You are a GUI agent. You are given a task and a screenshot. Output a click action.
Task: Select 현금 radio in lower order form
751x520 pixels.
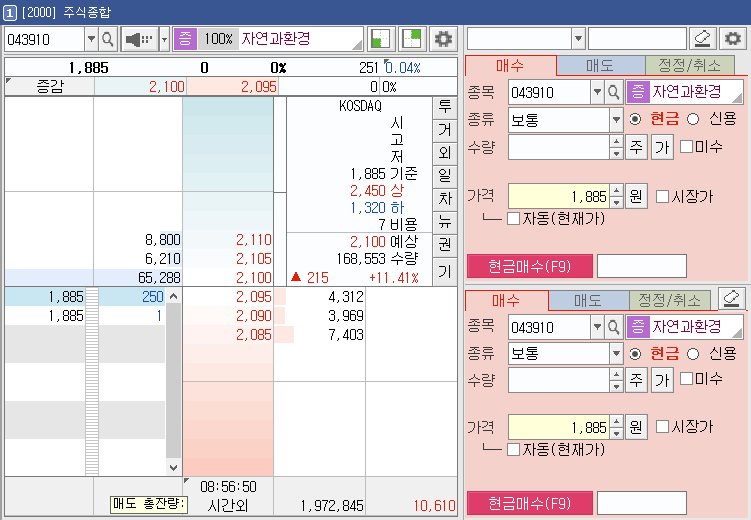(636, 354)
